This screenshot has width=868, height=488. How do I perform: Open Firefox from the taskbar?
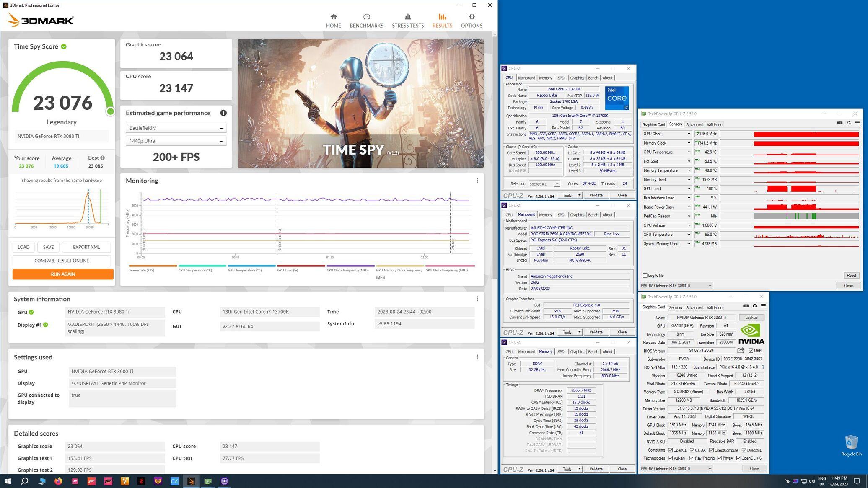pyautogui.click(x=58, y=481)
